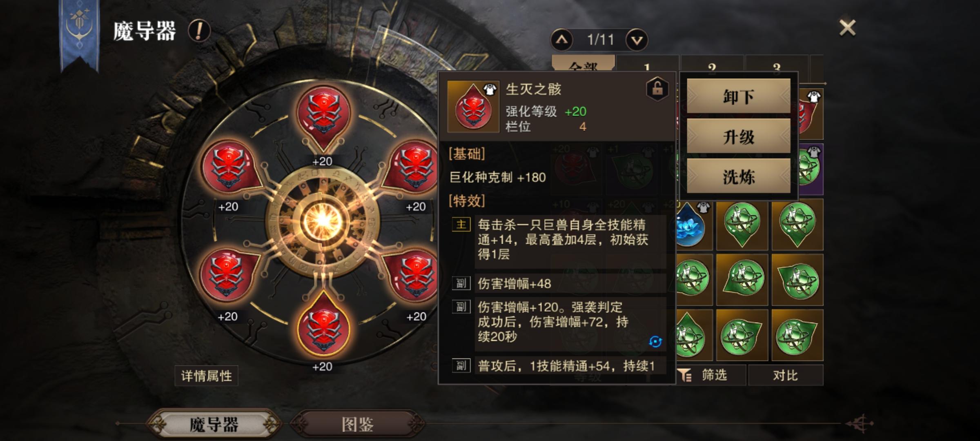Click the glowing center core of wheel

coord(323,220)
